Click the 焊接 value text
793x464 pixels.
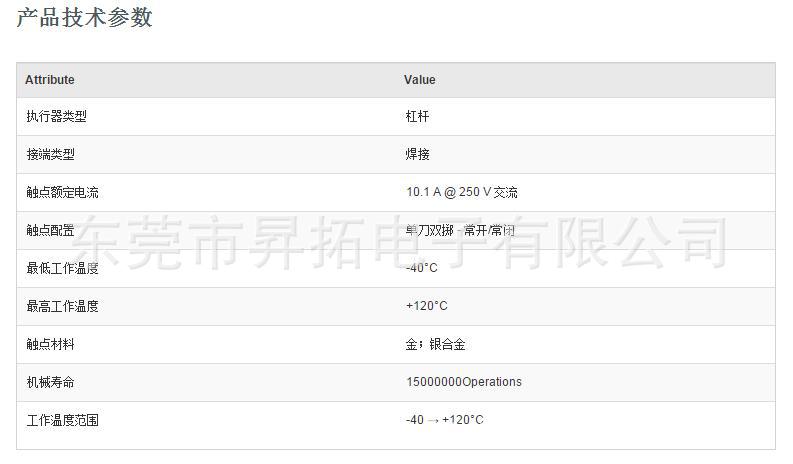(x=417, y=154)
